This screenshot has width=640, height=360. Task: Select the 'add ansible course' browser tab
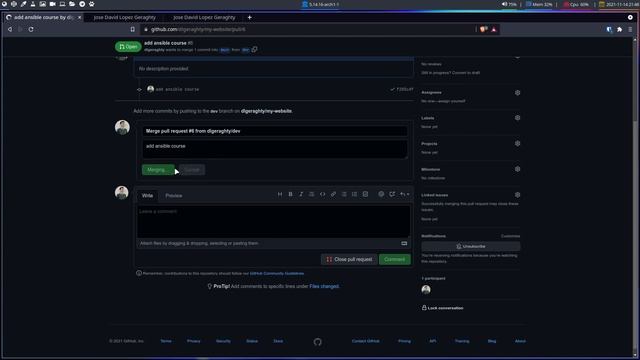[x=43, y=18]
